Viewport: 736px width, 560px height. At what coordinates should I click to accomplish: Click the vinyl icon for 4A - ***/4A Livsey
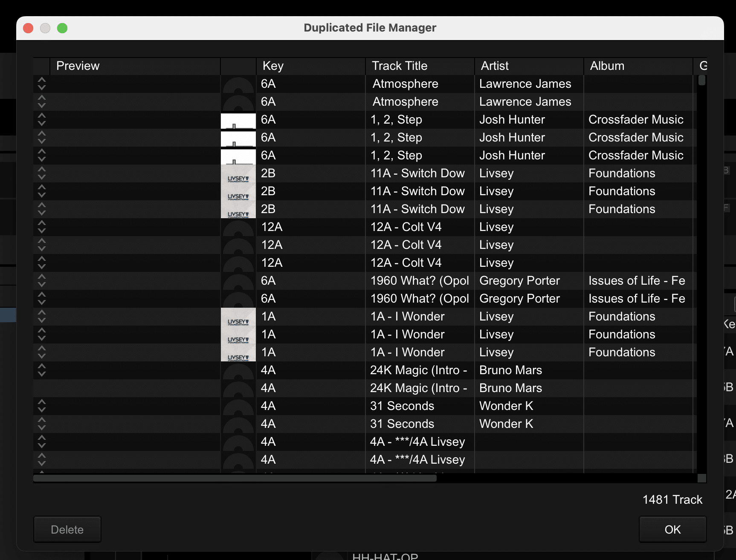[238, 442]
